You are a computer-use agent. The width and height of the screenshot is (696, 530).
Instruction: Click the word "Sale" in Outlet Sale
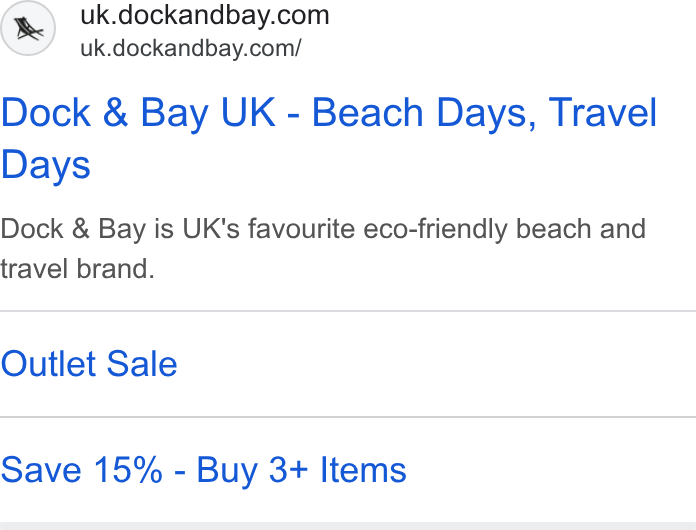(x=142, y=364)
